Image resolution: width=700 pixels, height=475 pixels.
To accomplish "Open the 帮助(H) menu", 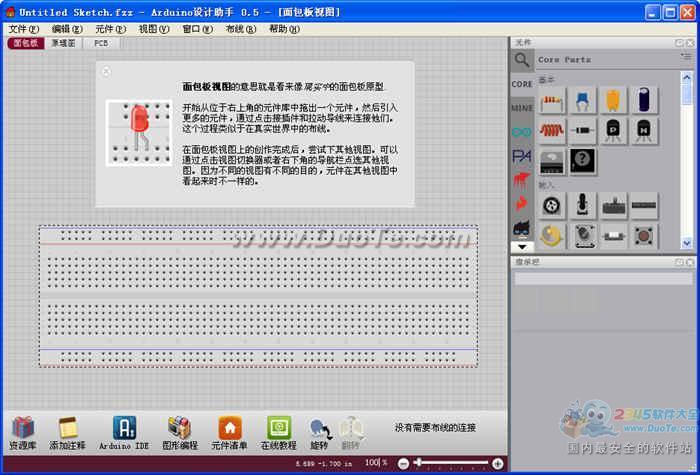I will [x=284, y=29].
